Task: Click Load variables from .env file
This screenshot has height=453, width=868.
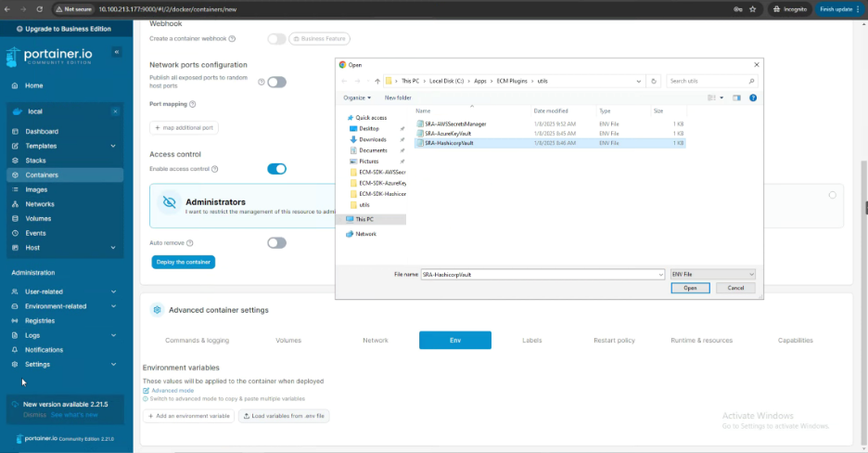Action: (x=284, y=416)
